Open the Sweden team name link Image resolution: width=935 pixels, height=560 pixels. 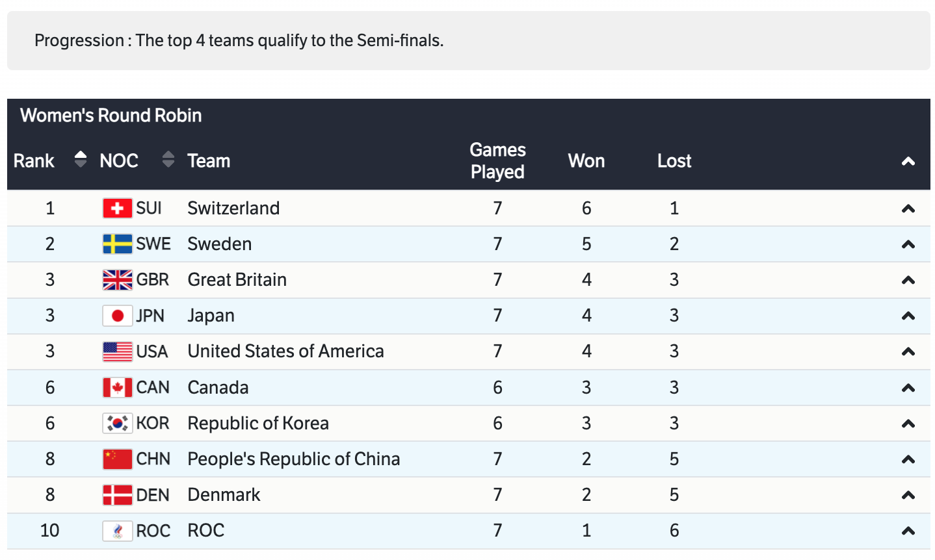[220, 244]
